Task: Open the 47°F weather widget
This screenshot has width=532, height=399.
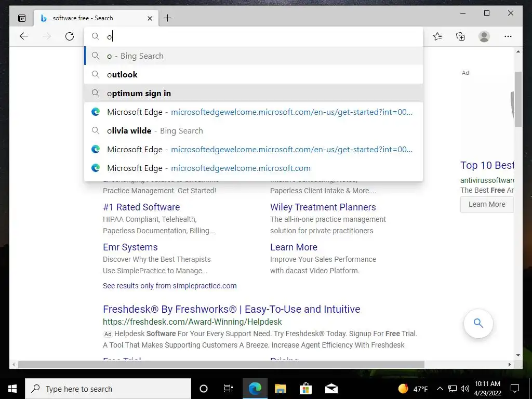Action: click(x=413, y=389)
